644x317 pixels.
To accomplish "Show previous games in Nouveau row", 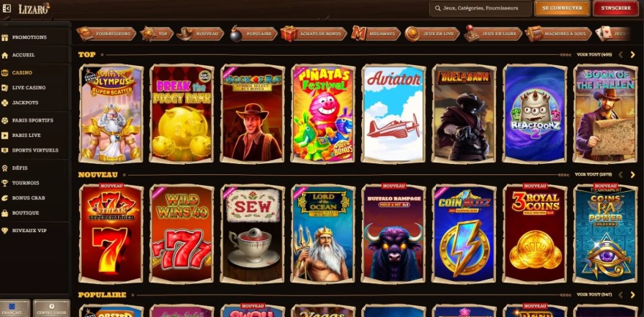I will (621, 174).
